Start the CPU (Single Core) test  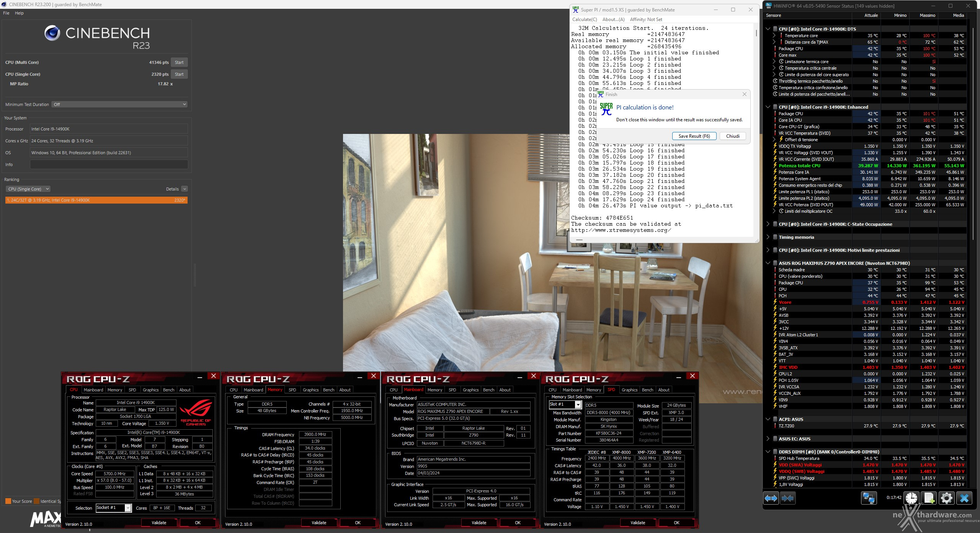[x=179, y=74]
